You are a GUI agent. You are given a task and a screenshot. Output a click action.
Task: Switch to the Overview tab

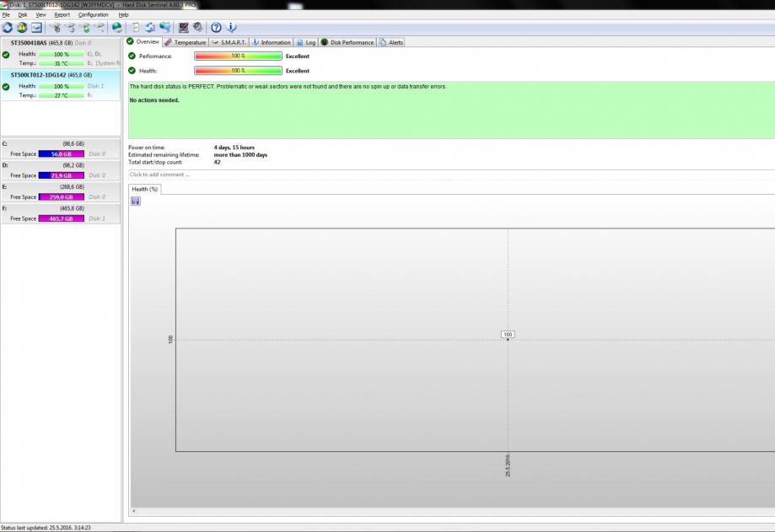143,42
